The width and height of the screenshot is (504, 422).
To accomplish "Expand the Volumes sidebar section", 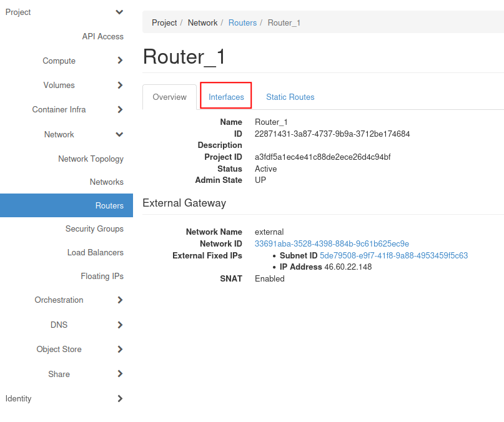I will pos(120,86).
